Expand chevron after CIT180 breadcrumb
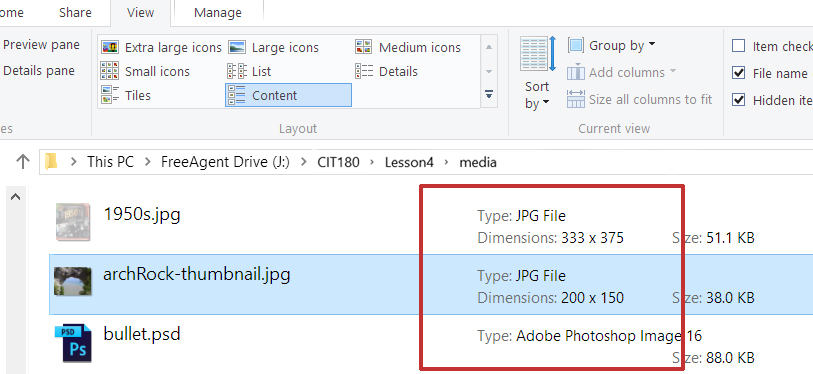Screen dimensions: 813x374 click(372, 162)
